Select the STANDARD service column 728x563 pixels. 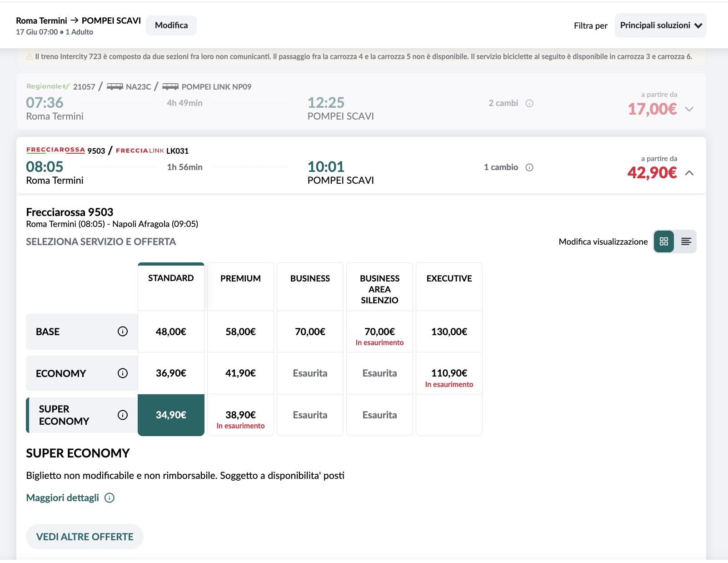[171, 287]
